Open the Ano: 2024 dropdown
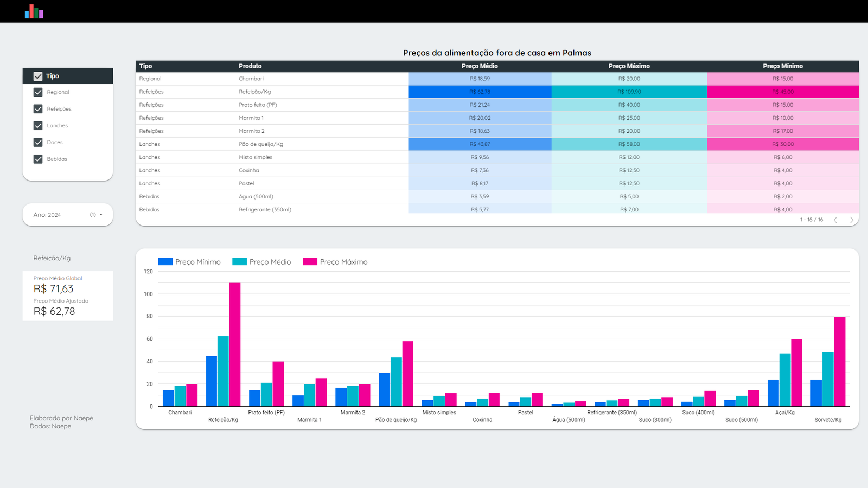Image resolution: width=868 pixels, height=488 pixels. [x=68, y=215]
